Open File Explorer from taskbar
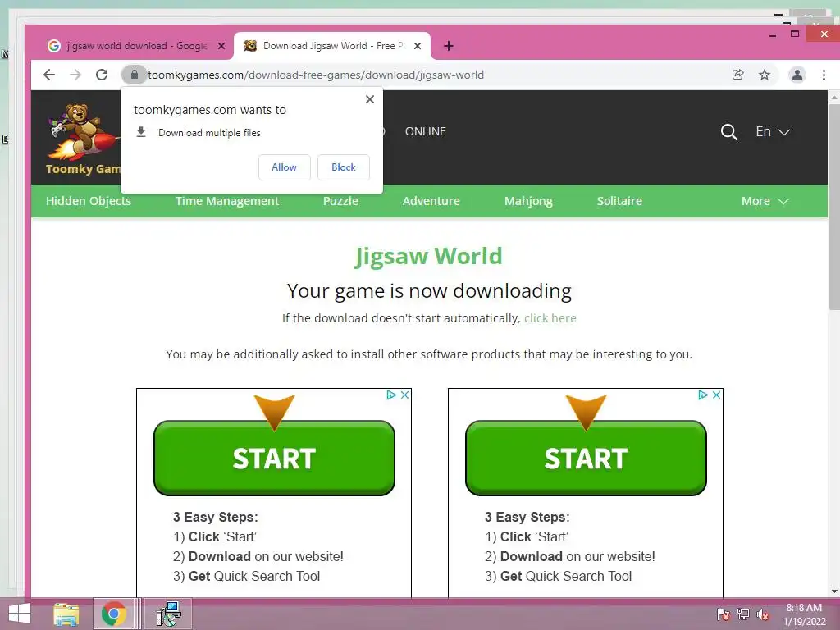This screenshot has height=630, width=840. pos(66,614)
